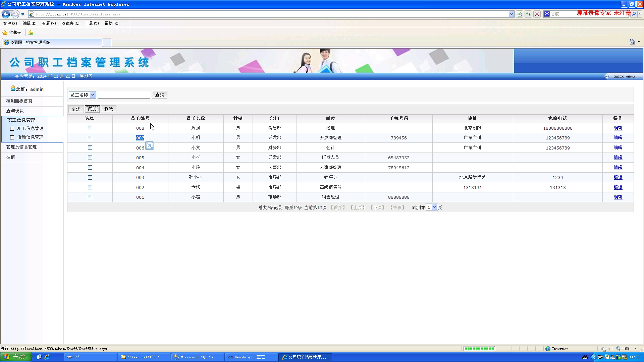
Task: Click the home page icon
Action: [632, 42]
